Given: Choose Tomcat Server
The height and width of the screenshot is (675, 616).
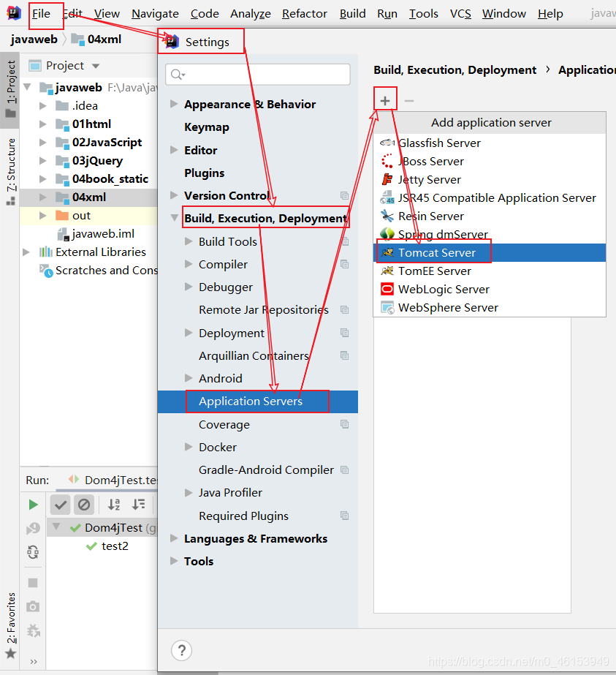Looking at the screenshot, I should [x=490, y=253].
